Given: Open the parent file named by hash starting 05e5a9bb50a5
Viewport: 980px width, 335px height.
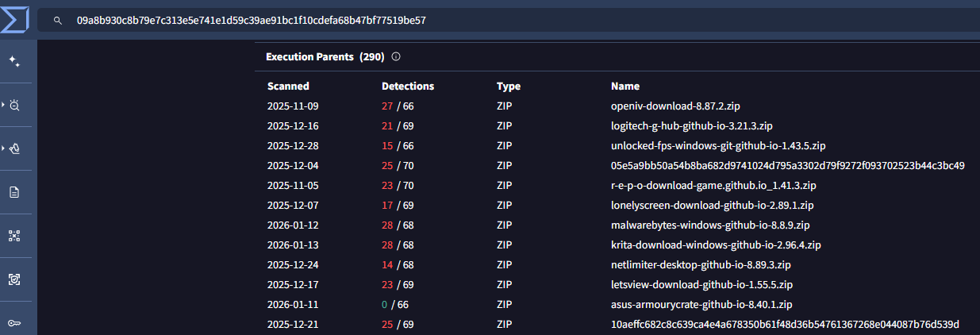Looking at the screenshot, I should pyautogui.click(x=788, y=165).
